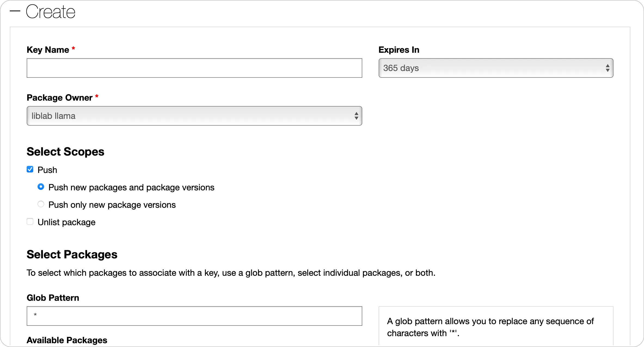644x347 pixels.
Task: Select Push new packages and package versions
Action: pyautogui.click(x=41, y=187)
